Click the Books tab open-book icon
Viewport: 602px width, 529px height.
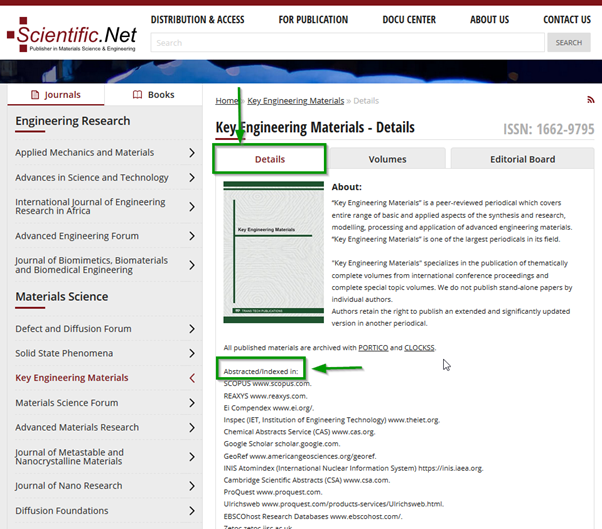pyautogui.click(x=137, y=94)
